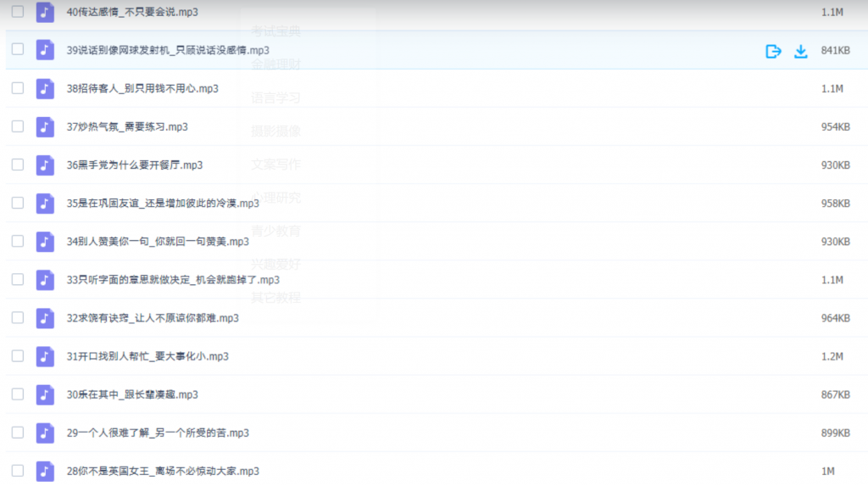The height and width of the screenshot is (486, 868).
Task: Click file name 36黑手党为什么要开餐厅.mp3
Action: (x=135, y=165)
